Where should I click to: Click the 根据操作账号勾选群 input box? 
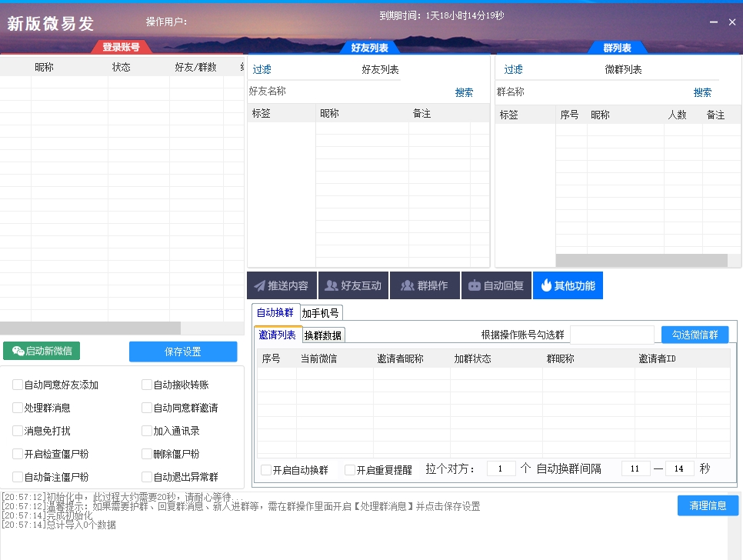[612, 335]
